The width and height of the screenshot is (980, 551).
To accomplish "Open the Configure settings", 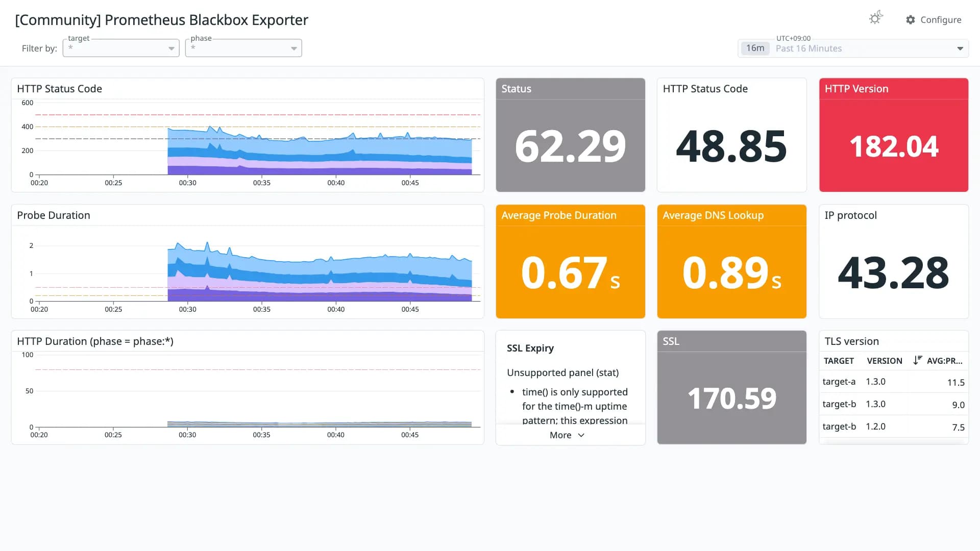I will click(x=934, y=20).
